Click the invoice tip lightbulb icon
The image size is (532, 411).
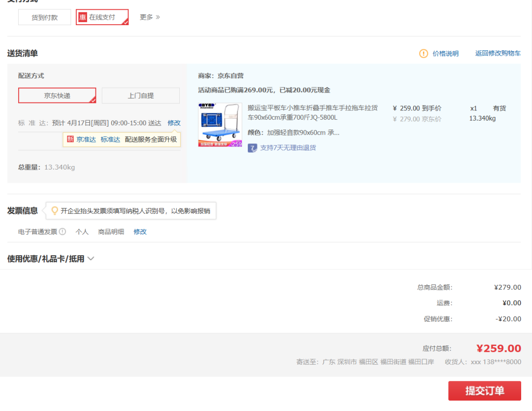[x=54, y=211]
